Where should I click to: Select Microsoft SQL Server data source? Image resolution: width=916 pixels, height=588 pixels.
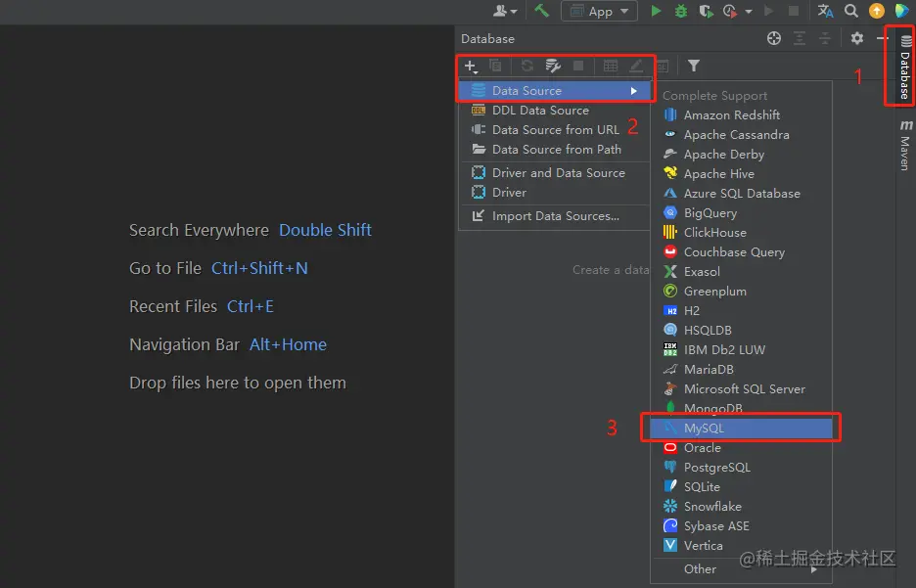[741, 388]
